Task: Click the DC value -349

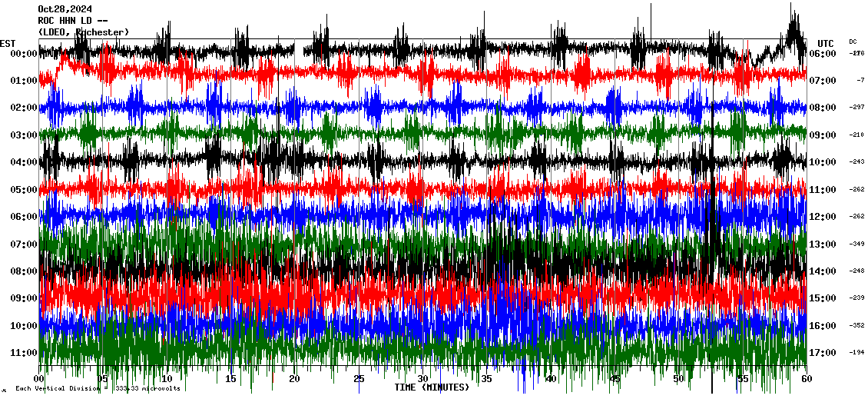Action: [x=857, y=244]
